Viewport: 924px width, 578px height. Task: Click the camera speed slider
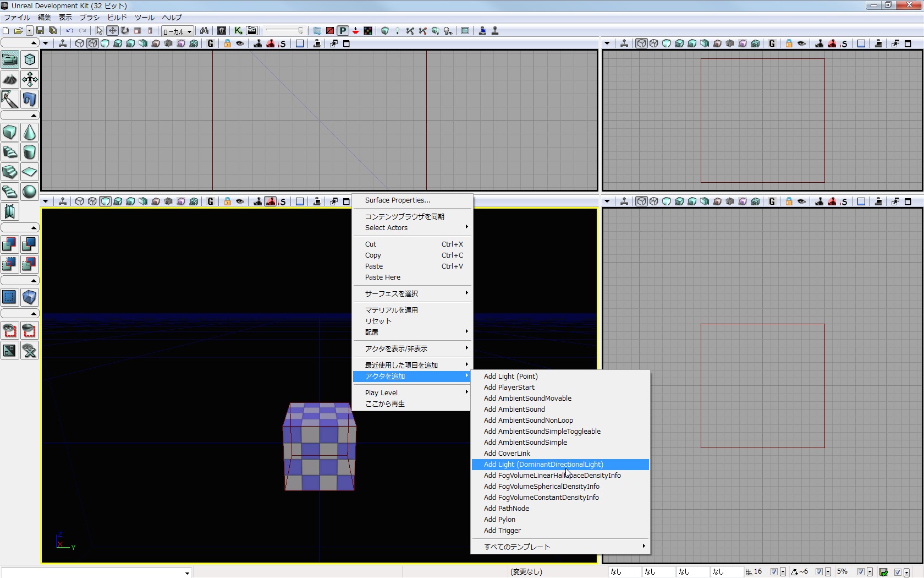284,31
